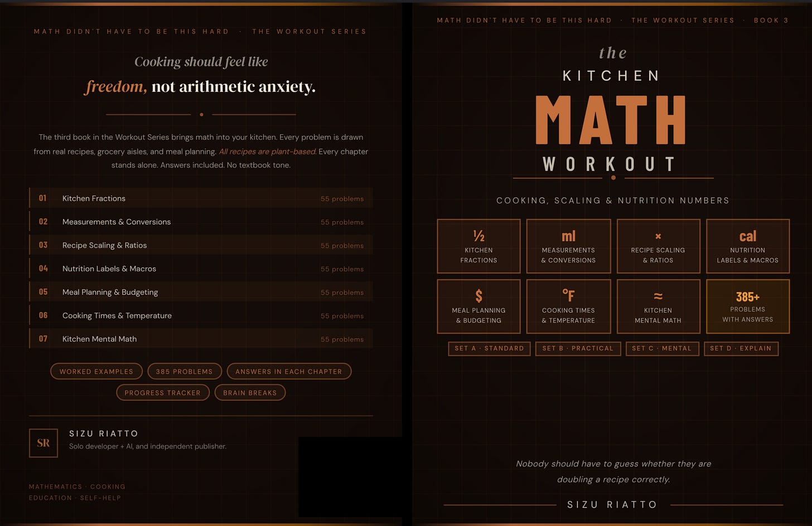This screenshot has height=526, width=812.
Task: Click the large MATH title on the cover
Action: click(611, 120)
